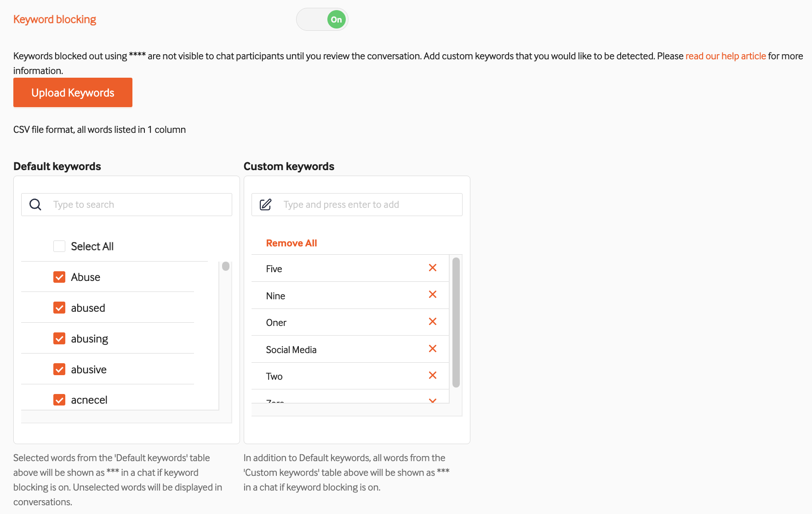The width and height of the screenshot is (812, 514).
Task: Uncheck the 'acnecel' keyword checkbox
Action: pyautogui.click(x=59, y=400)
